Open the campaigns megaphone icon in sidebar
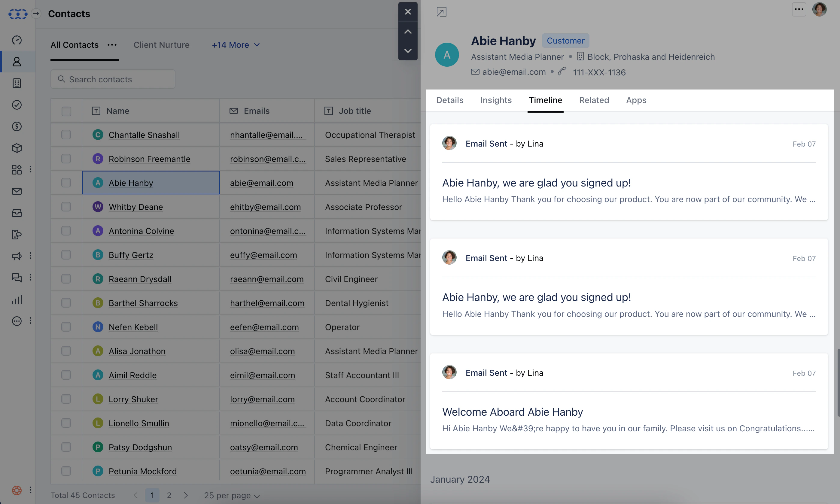Image resolution: width=840 pixels, height=504 pixels. click(17, 256)
